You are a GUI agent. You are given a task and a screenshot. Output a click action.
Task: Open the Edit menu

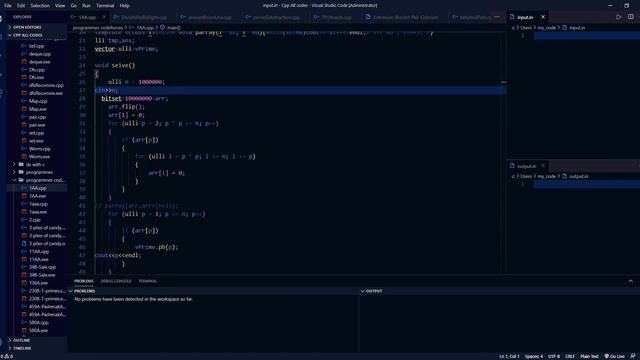pyautogui.click(x=21, y=6)
